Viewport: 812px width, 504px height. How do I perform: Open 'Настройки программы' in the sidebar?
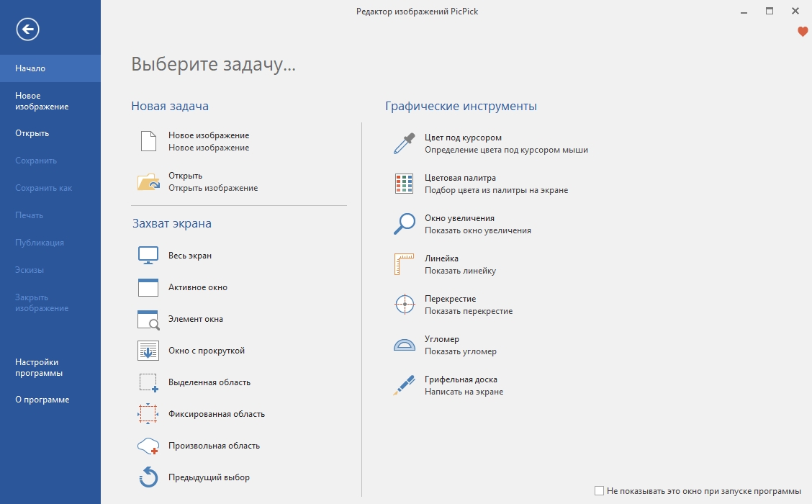click(39, 368)
